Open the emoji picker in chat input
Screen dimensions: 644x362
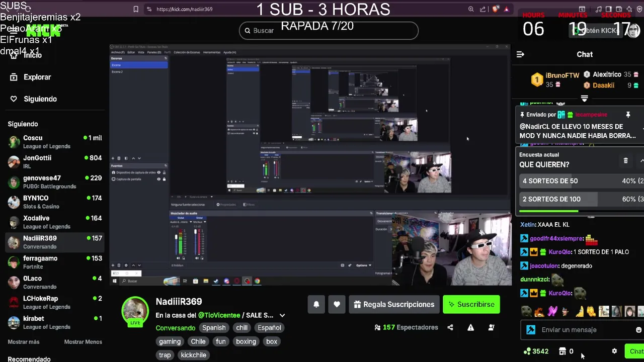pos(638,330)
